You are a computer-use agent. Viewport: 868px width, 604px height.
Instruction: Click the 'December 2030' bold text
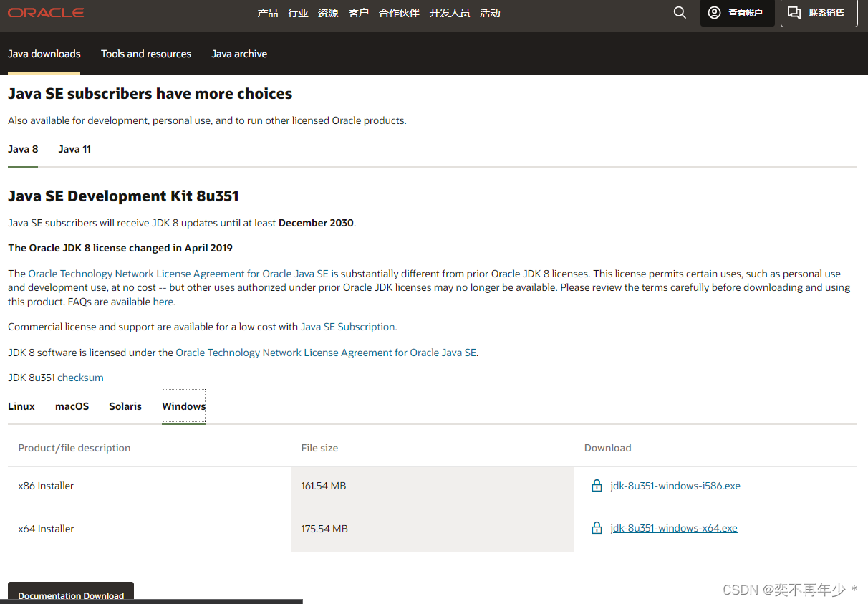316,223
